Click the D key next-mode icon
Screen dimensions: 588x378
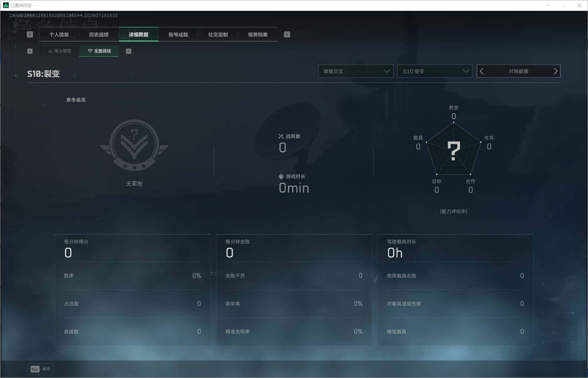pos(129,51)
